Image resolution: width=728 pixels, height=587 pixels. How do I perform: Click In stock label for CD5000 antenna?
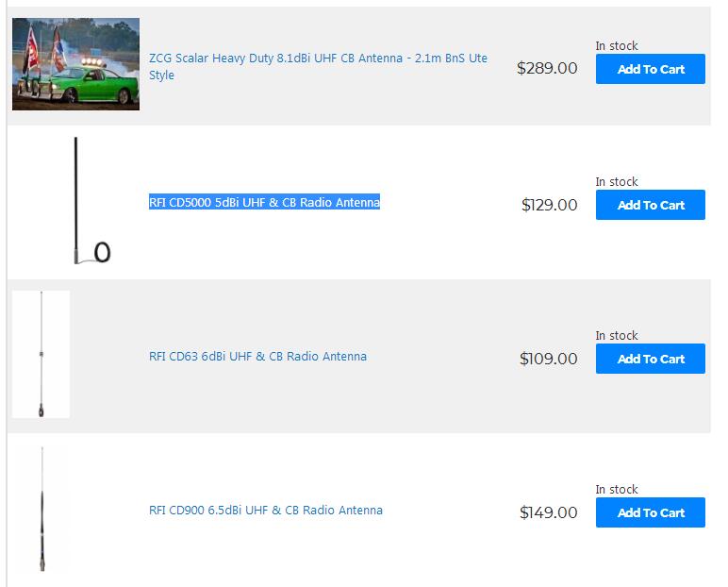(617, 181)
